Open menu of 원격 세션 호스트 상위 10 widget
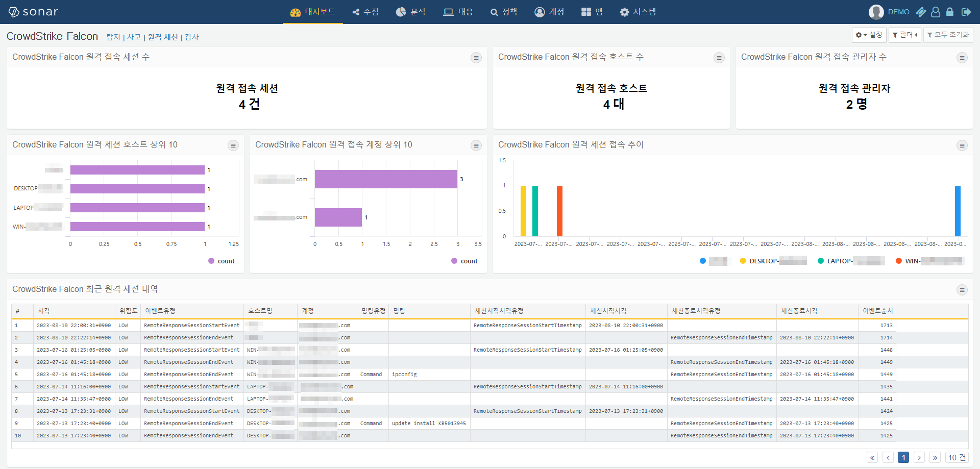 tap(233, 145)
